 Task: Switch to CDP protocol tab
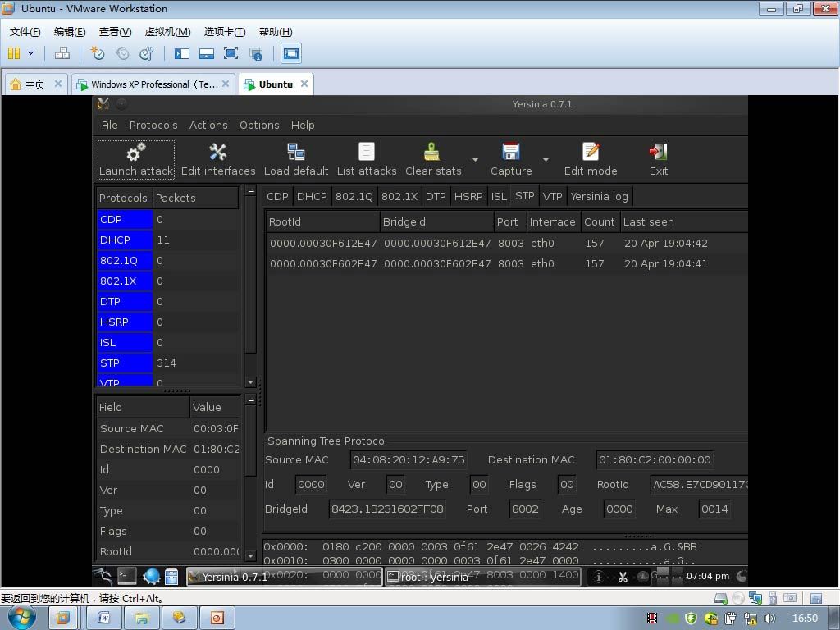coord(277,197)
